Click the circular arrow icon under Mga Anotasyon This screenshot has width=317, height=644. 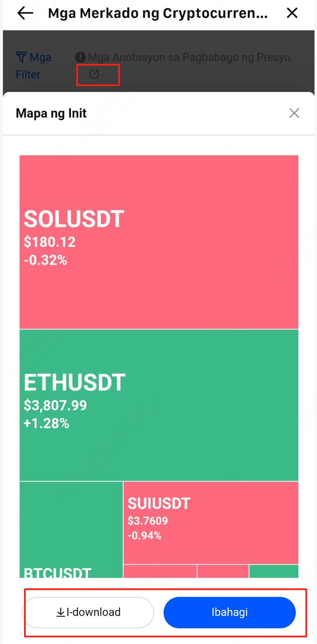click(95, 74)
